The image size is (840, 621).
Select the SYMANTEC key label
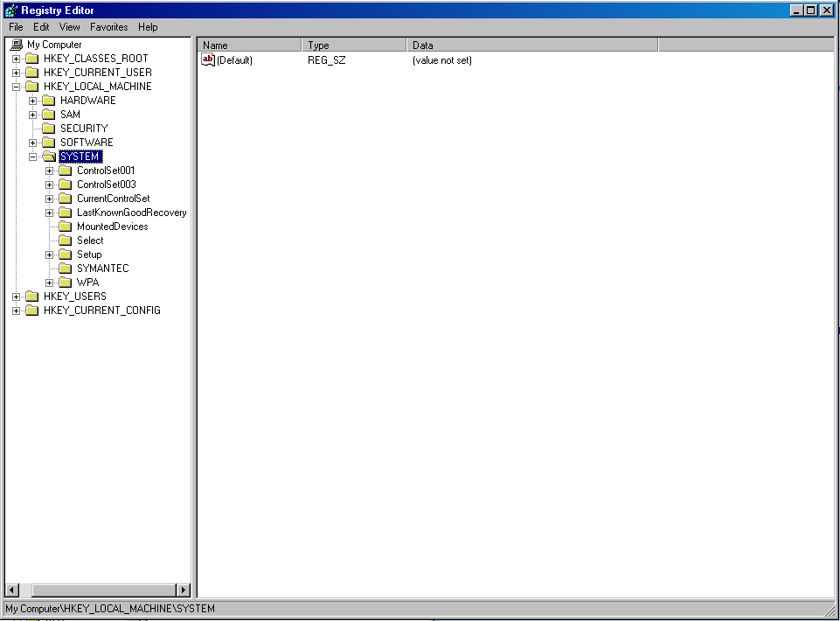click(x=103, y=269)
